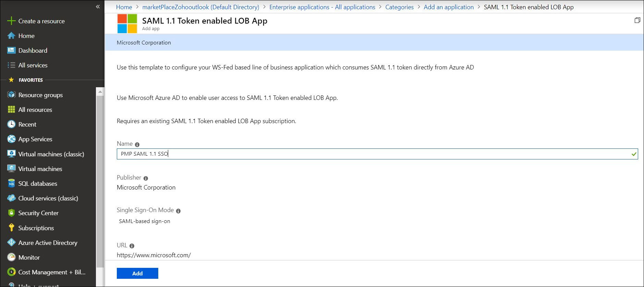Click the Home breadcrumb link
644x287 pixels.
(x=124, y=7)
